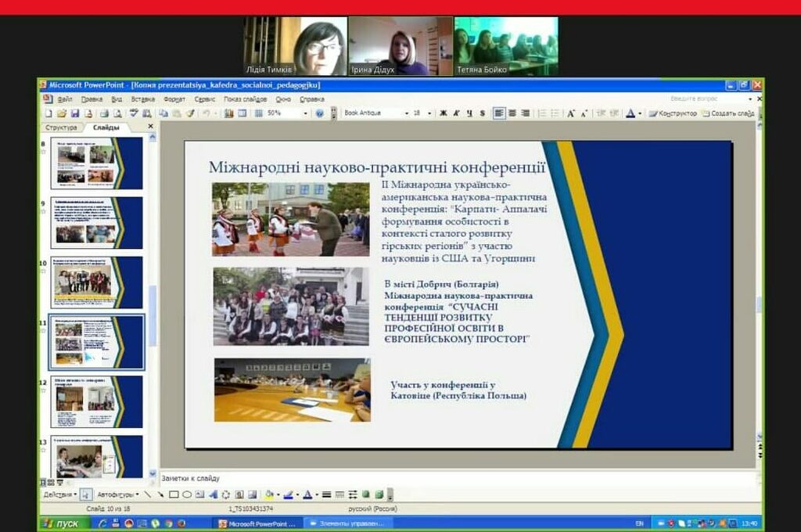Click the Конструктор button
Viewport: 801px width, 532px height.
[x=673, y=113]
